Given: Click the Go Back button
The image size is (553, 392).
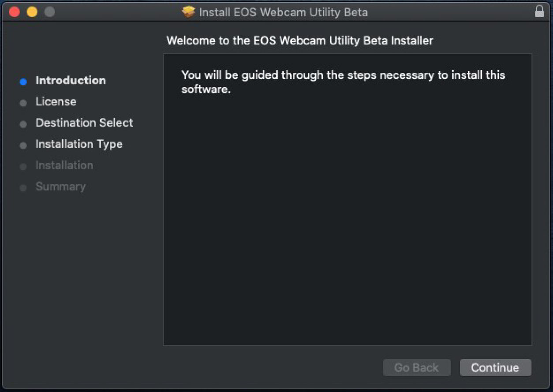Looking at the screenshot, I should 417,367.
